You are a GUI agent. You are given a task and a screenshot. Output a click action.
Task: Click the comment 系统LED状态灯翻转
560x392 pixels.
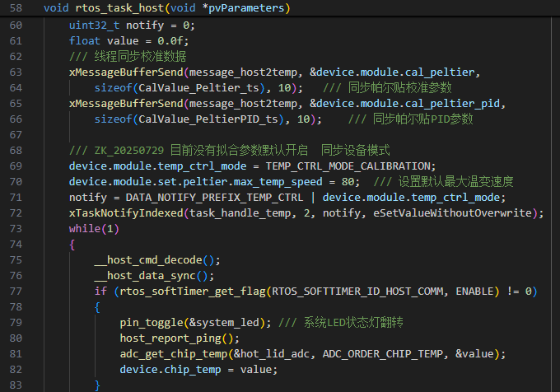pyautogui.click(x=353, y=323)
